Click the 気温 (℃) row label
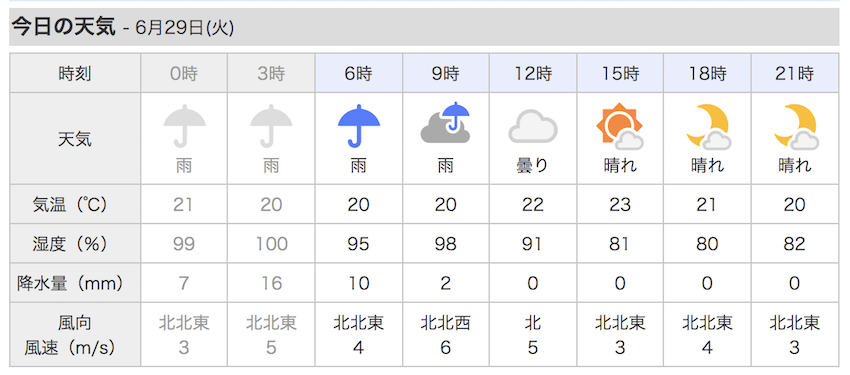 tap(75, 204)
